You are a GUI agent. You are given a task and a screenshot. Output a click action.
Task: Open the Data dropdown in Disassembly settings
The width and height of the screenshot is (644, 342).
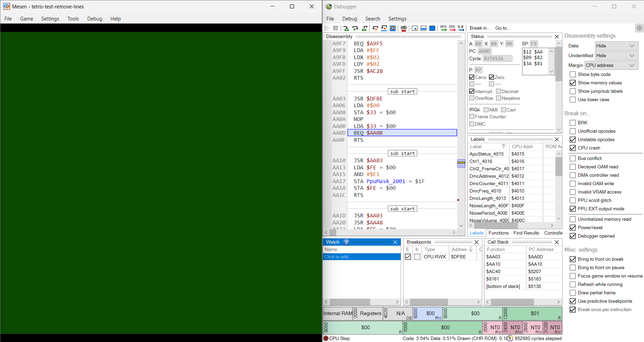click(x=616, y=46)
